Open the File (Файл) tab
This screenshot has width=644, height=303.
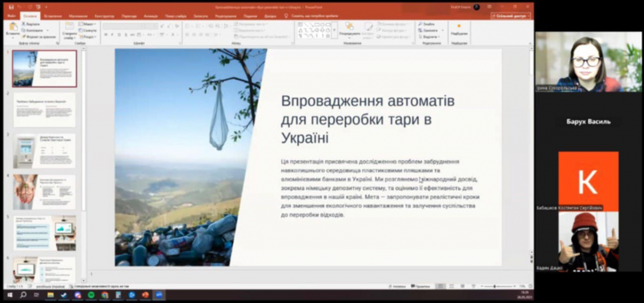(x=11, y=16)
